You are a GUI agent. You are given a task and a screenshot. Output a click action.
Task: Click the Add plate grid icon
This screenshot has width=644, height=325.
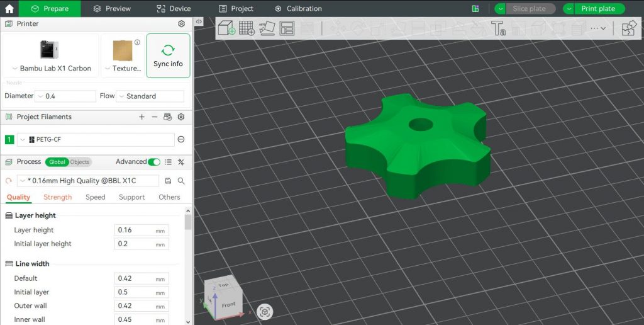pyautogui.click(x=247, y=28)
